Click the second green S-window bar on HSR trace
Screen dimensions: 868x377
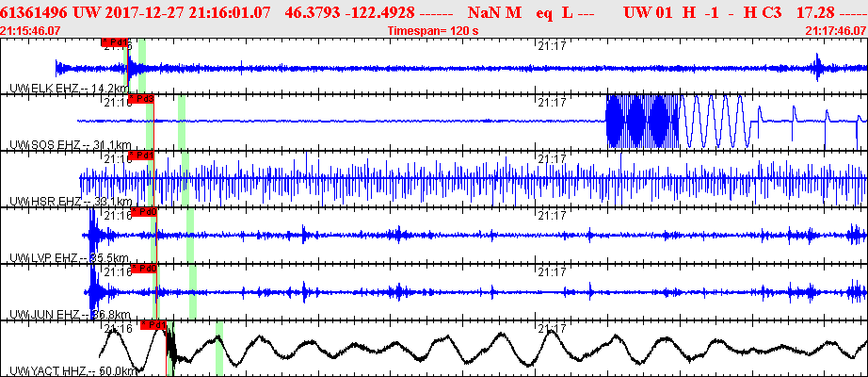tap(185, 178)
